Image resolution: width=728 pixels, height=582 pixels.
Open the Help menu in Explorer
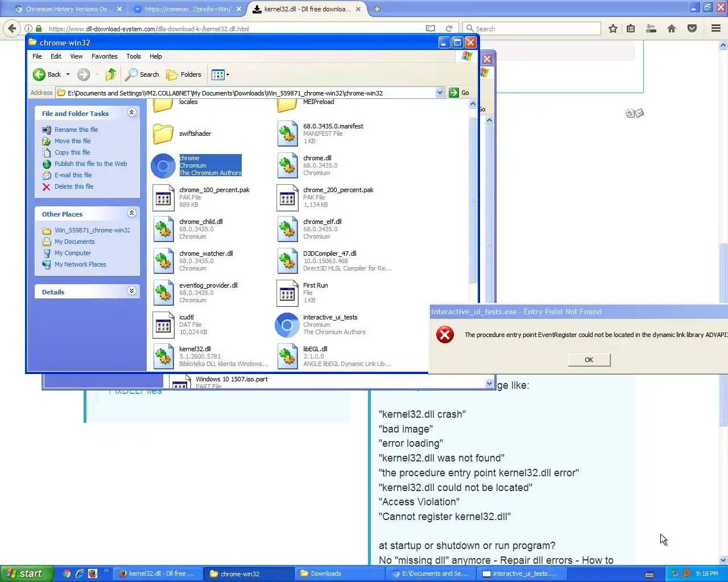156,56
